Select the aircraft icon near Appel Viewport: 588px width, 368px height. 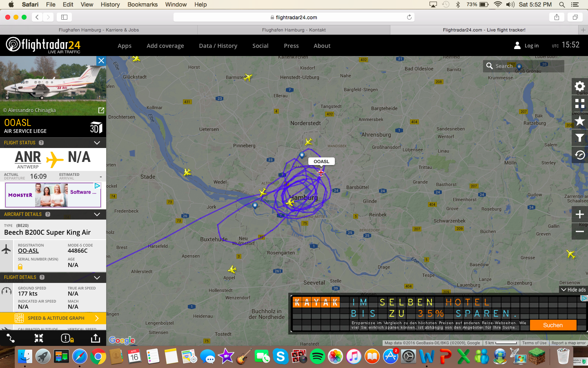[x=232, y=269]
